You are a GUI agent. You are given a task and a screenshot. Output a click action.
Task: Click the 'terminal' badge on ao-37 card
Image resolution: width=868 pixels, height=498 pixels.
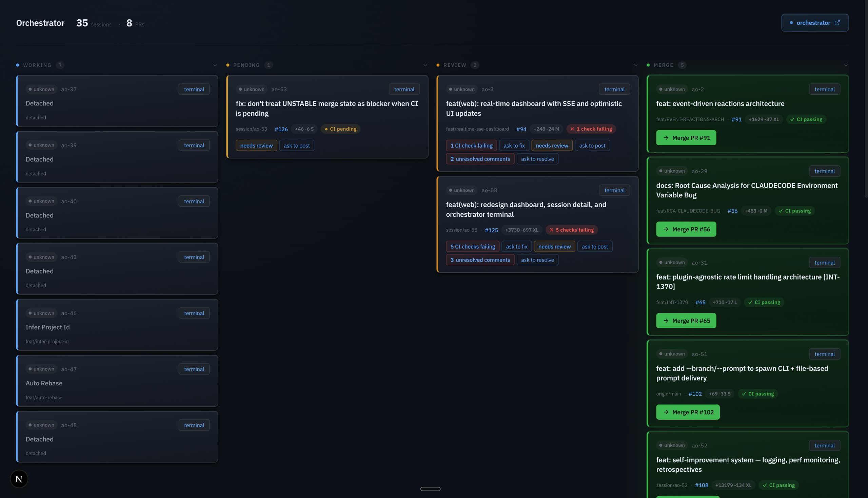(x=194, y=89)
